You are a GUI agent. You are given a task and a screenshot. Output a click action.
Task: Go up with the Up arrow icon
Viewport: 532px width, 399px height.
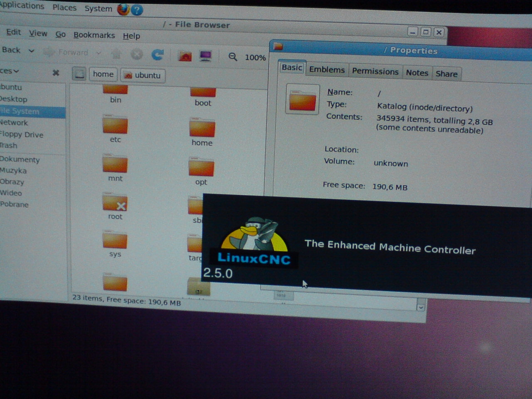coord(117,54)
